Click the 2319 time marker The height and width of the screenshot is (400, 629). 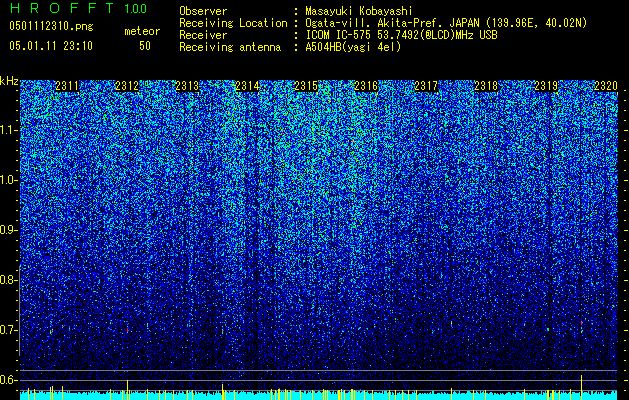point(546,86)
